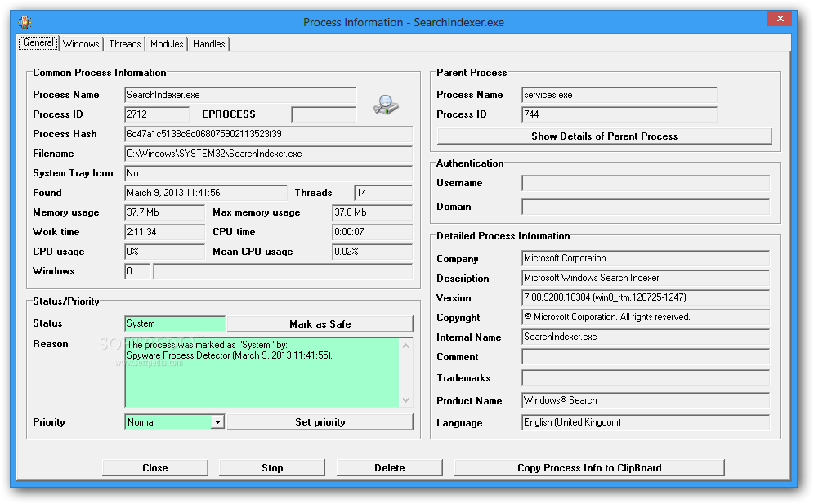Close the Process Information window
The height and width of the screenshot is (504, 814).
(x=780, y=19)
